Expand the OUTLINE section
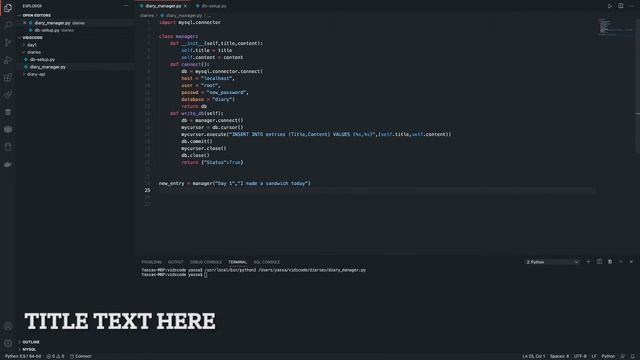640x360 pixels. pos(31,342)
